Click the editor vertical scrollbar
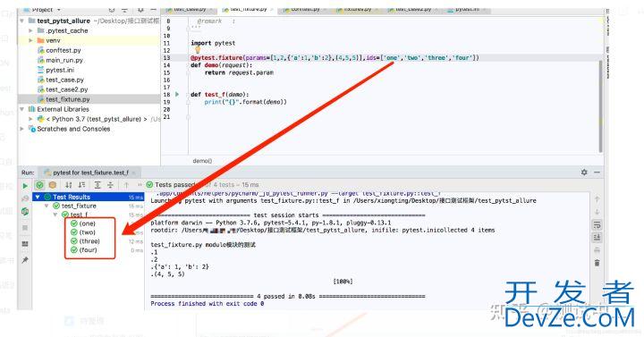 pos(600,106)
